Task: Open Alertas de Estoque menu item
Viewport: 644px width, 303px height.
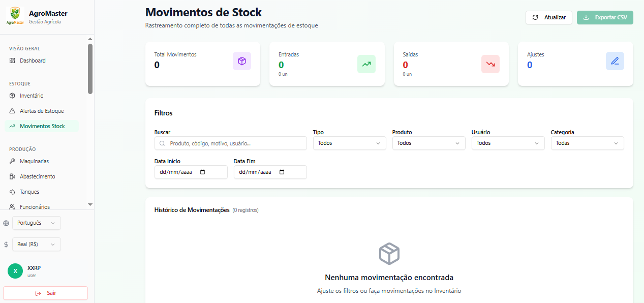Action: coord(42,111)
